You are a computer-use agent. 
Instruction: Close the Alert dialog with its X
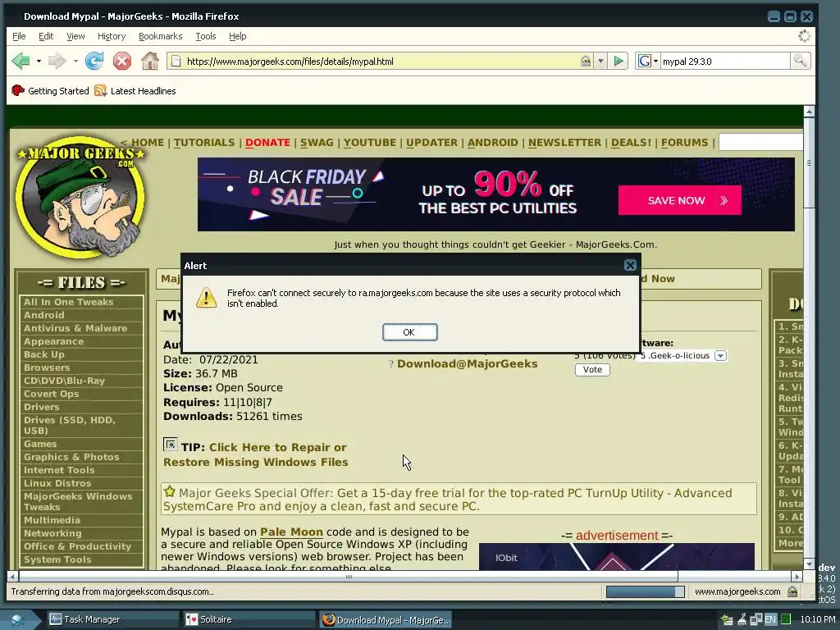[630, 265]
